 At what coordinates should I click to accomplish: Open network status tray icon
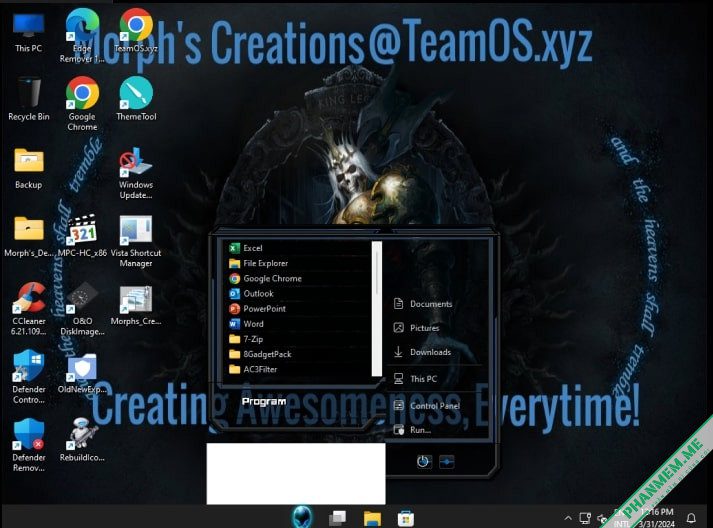pyautogui.click(x=585, y=518)
